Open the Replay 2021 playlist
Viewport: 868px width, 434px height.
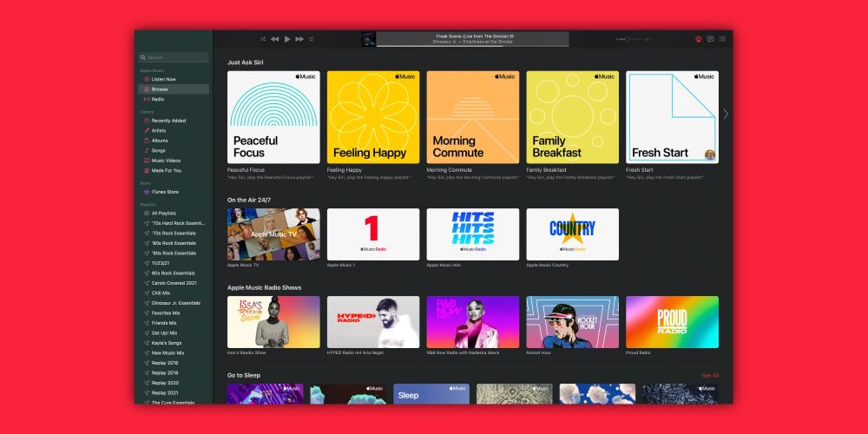pos(165,392)
